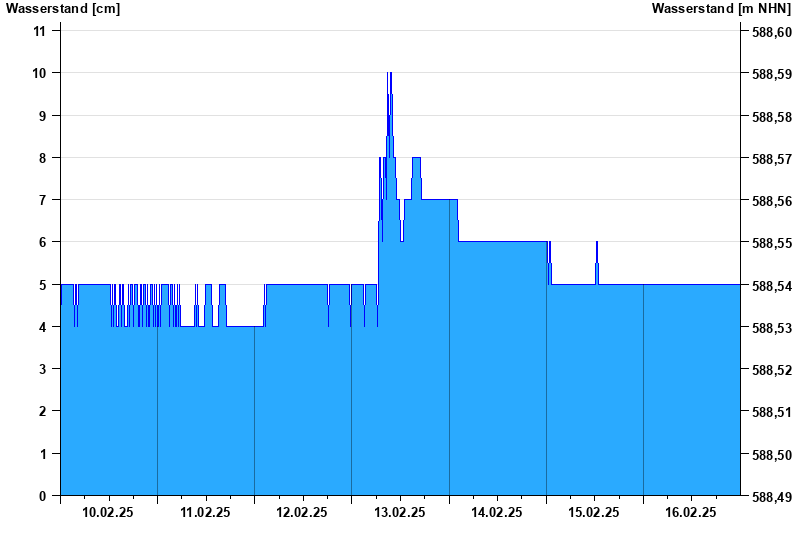Click the 588,57 right axis label
Viewport: 800px width, 550px height.
point(772,159)
